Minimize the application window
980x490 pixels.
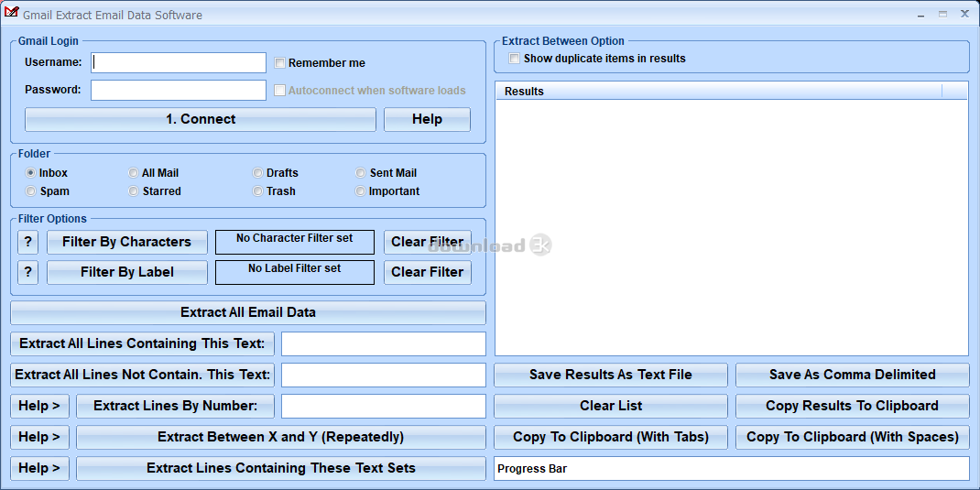[x=922, y=15]
